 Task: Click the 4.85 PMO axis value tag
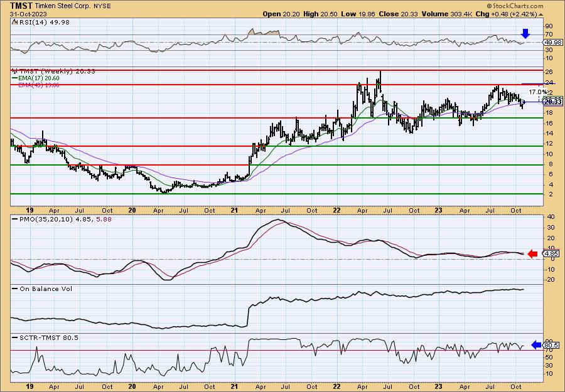(552, 254)
